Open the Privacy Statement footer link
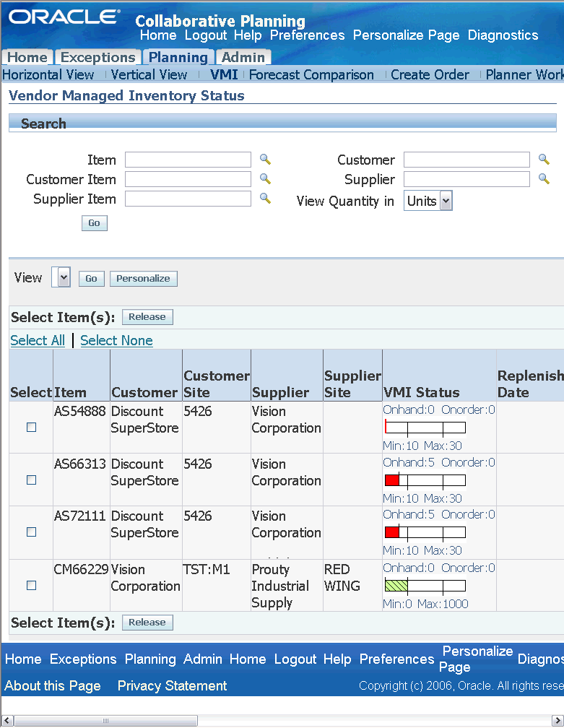Viewport: 564px width, 728px height. click(172, 686)
